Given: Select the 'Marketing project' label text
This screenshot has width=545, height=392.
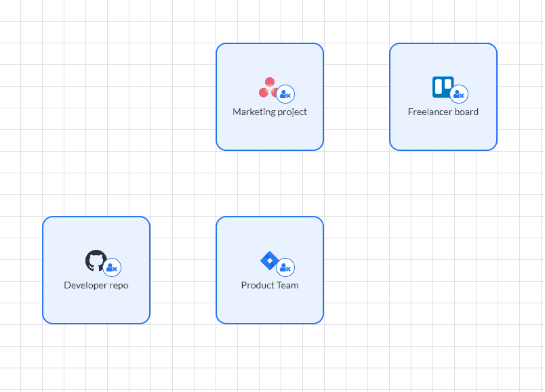Looking at the screenshot, I should tap(270, 112).
